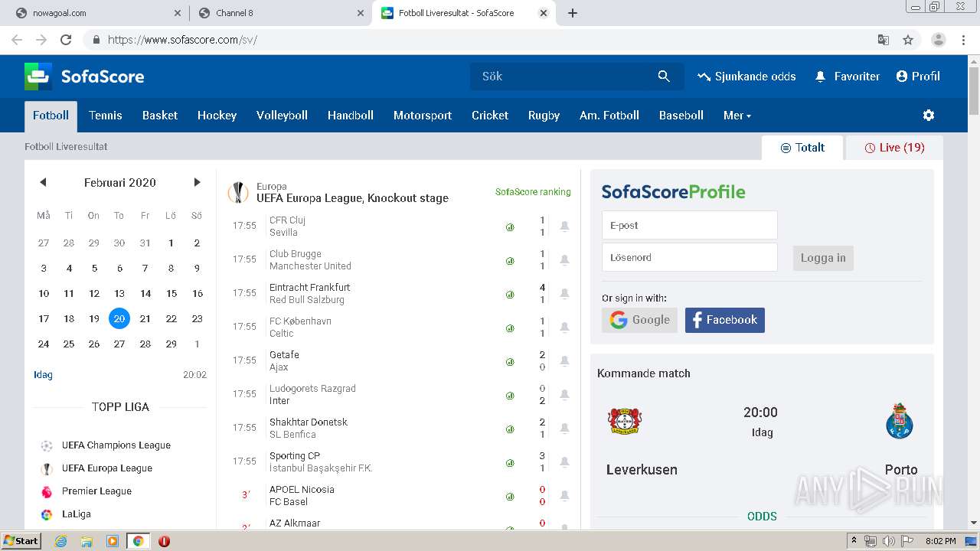The image size is (980, 551).
Task: Switch to Hockey tab
Action: point(217,115)
